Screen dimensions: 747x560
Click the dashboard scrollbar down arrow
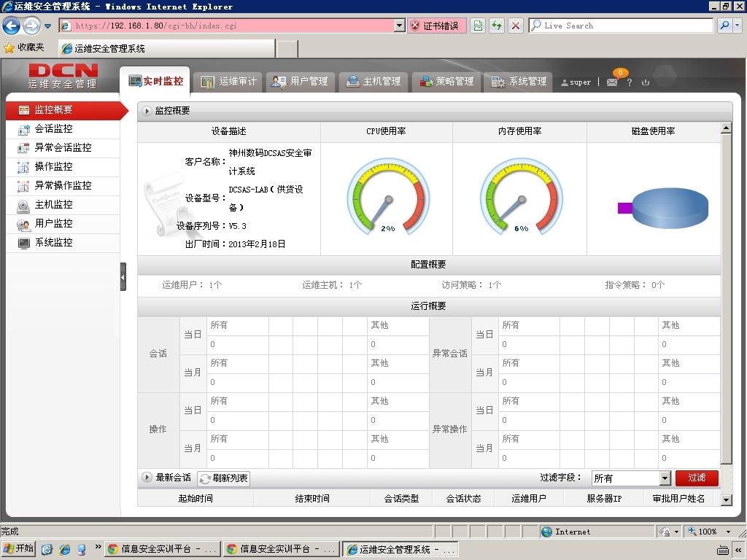(x=726, y=500)
